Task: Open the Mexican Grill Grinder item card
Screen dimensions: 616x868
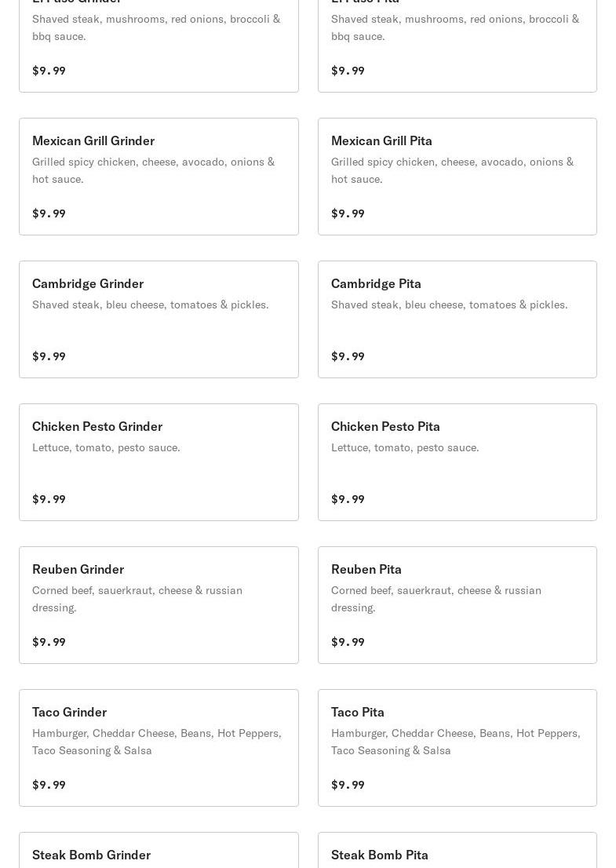Action: coord(159,177)
